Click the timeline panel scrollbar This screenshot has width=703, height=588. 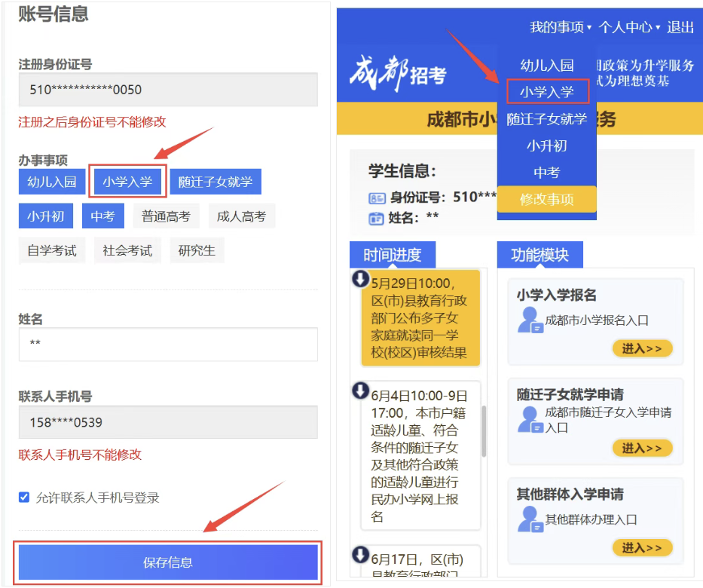click(484, 431)
